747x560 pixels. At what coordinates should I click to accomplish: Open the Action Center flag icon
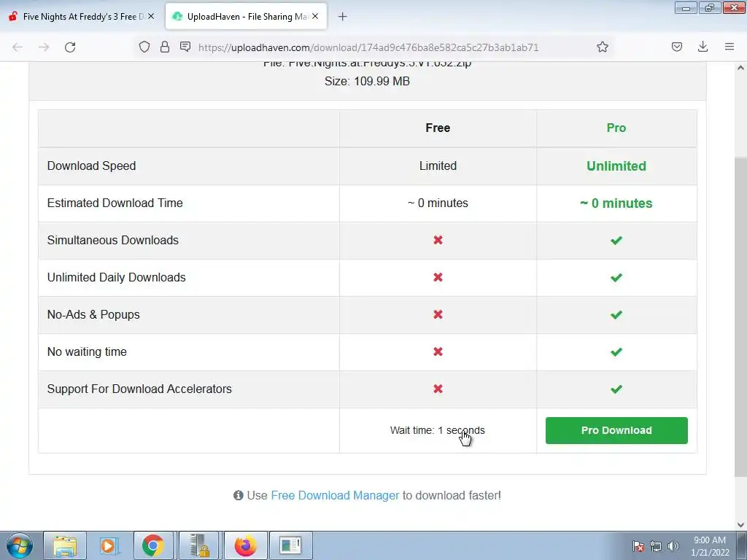(x=638, y=546)
